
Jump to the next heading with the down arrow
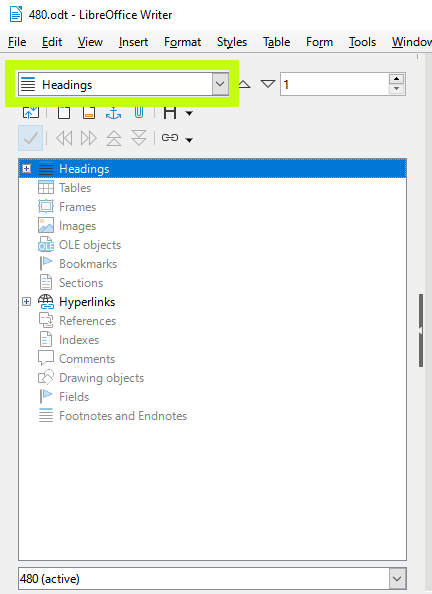point(268,84)
